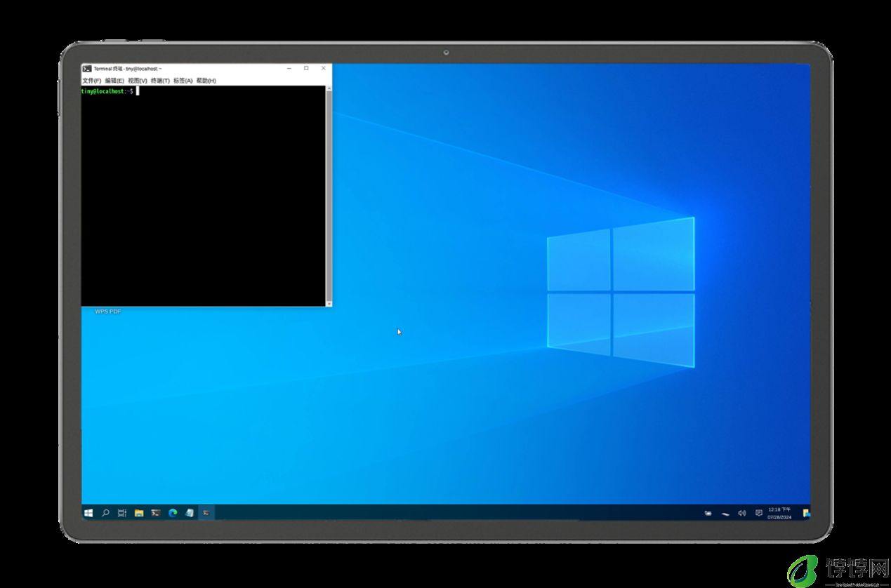Maximize the Terminal window

306,68
